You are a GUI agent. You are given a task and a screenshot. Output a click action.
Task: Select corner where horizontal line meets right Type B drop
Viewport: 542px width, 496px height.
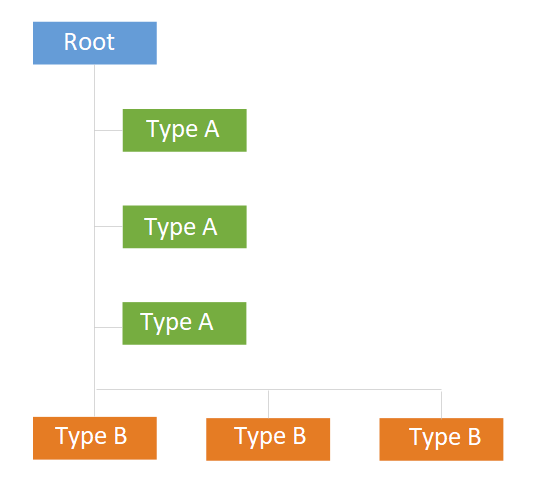(441, 390)
